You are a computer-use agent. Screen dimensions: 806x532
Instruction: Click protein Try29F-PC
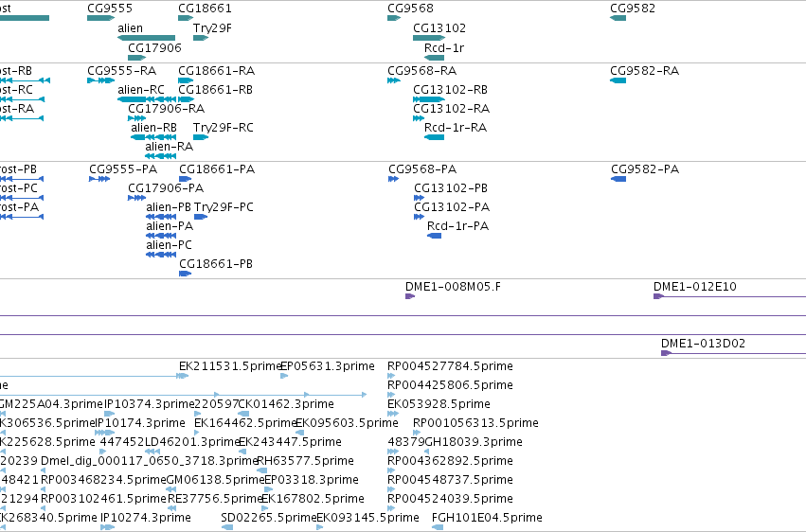(x=224, y=207)
